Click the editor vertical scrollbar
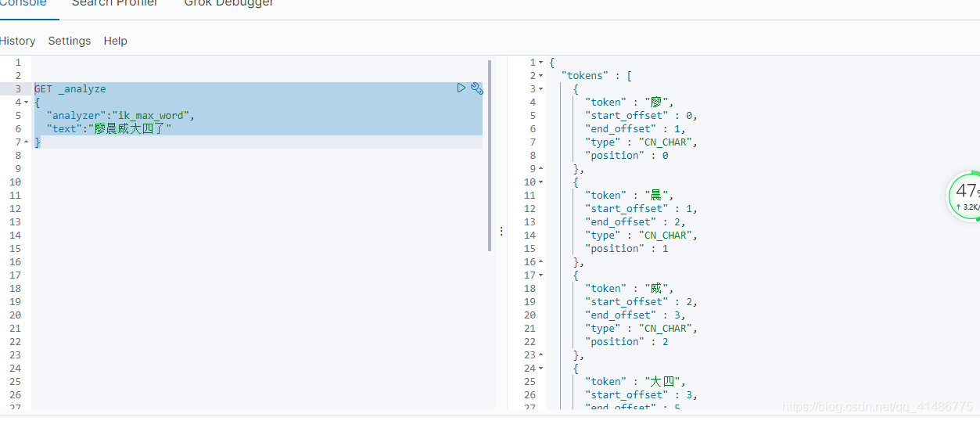 490,155
